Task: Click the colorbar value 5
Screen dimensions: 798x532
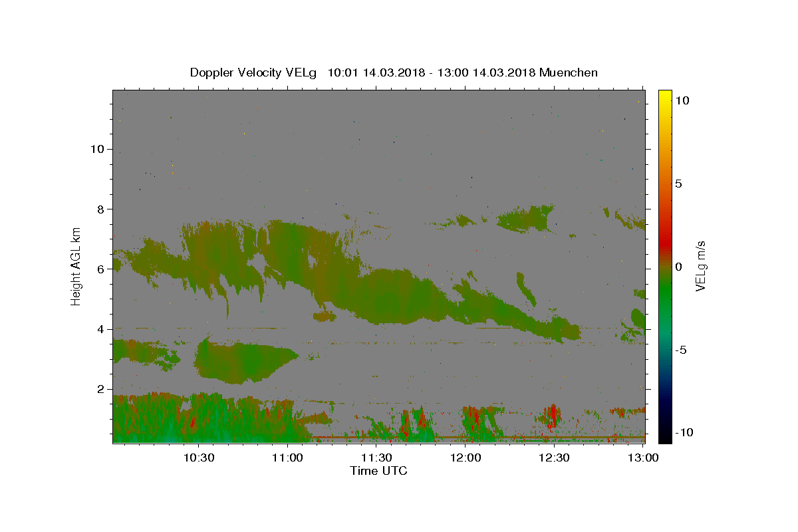Action: (678, 184)
